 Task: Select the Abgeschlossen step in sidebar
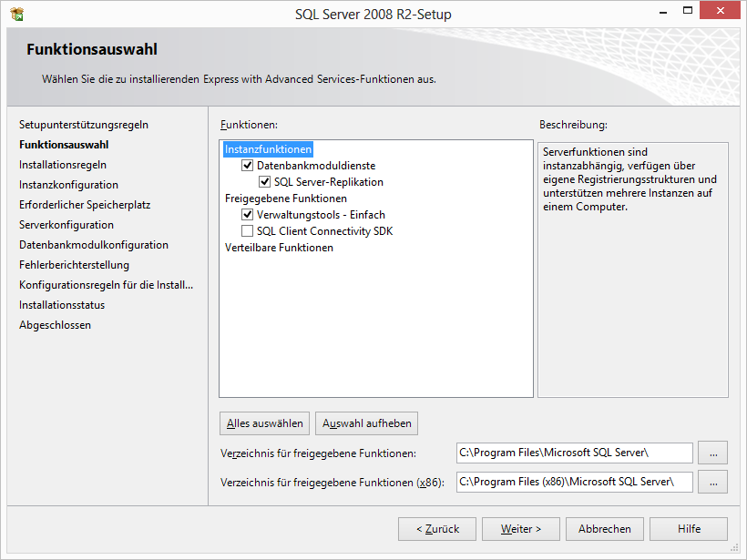click(x=55, y=325)
